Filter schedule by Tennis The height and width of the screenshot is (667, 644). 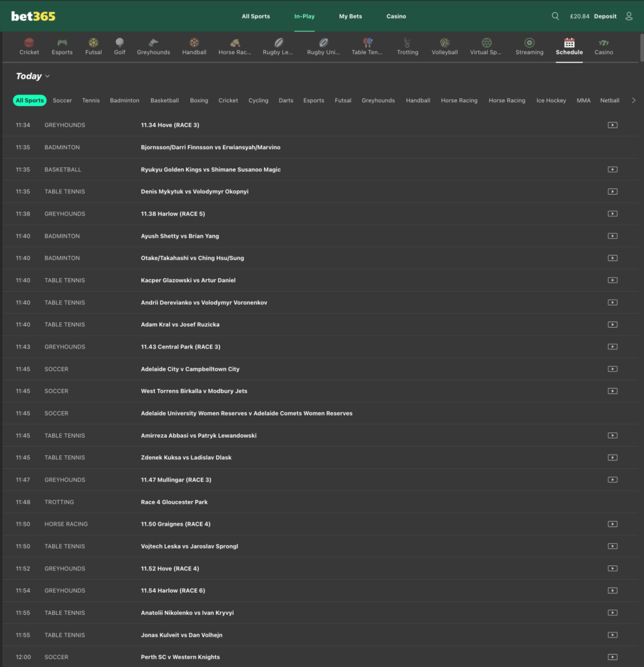point(91,100)
